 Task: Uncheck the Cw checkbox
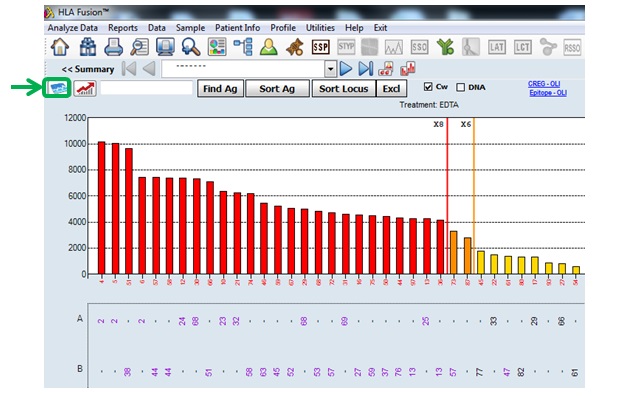click(x=428, y=87)
